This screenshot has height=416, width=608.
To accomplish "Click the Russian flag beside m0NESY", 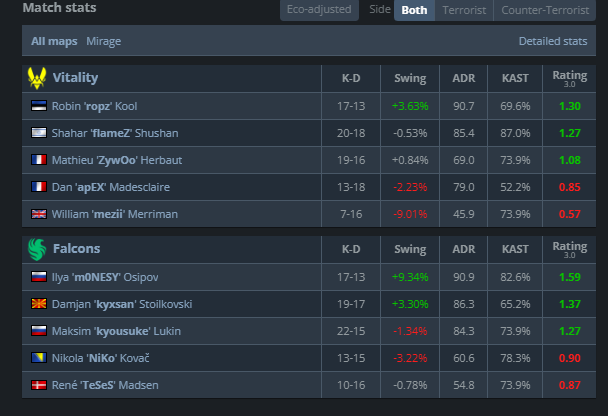I will (39, 277).
